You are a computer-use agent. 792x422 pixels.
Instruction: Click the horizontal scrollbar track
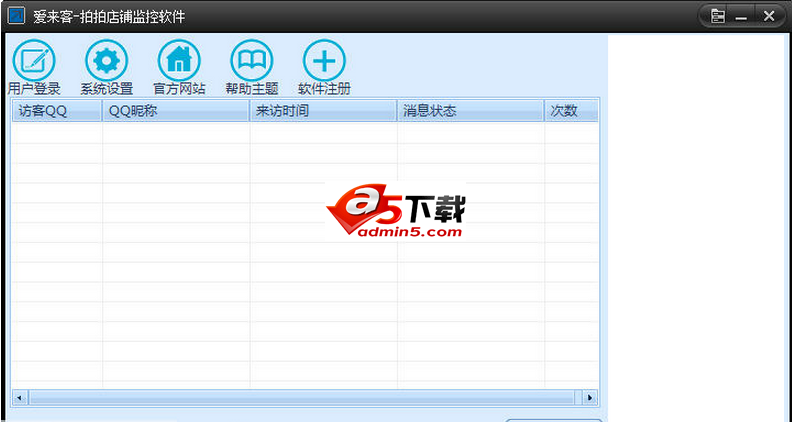click(305, 398)
